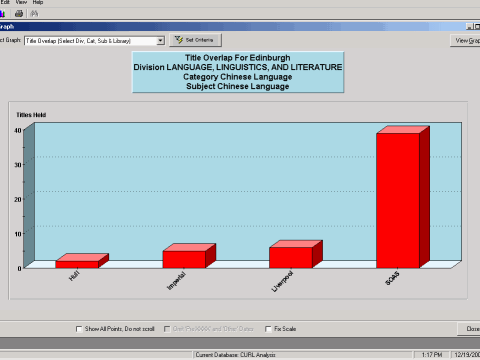Open the Edit menu
480x360 pixels.
[x=5, y=2]
